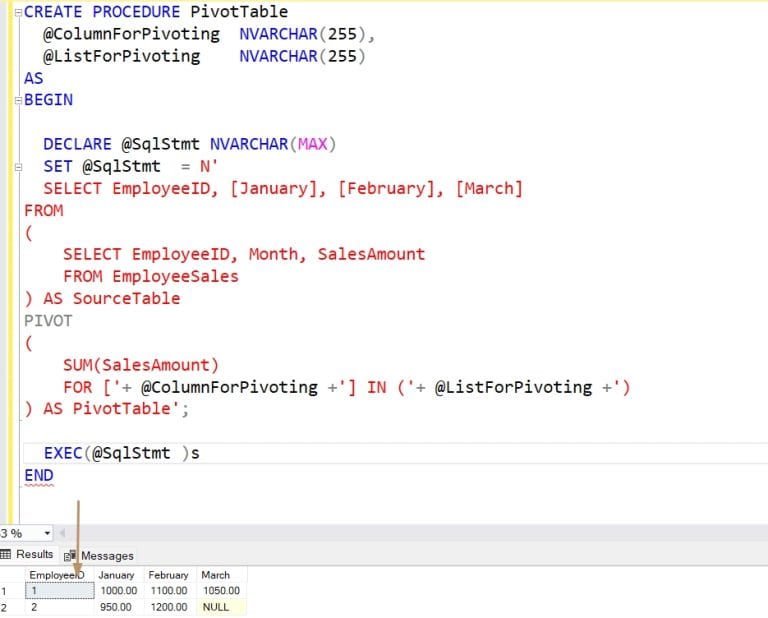Click the [March] column in SELECT list
Viewport: 768px width, 618px height.
[x=489, y=189]
